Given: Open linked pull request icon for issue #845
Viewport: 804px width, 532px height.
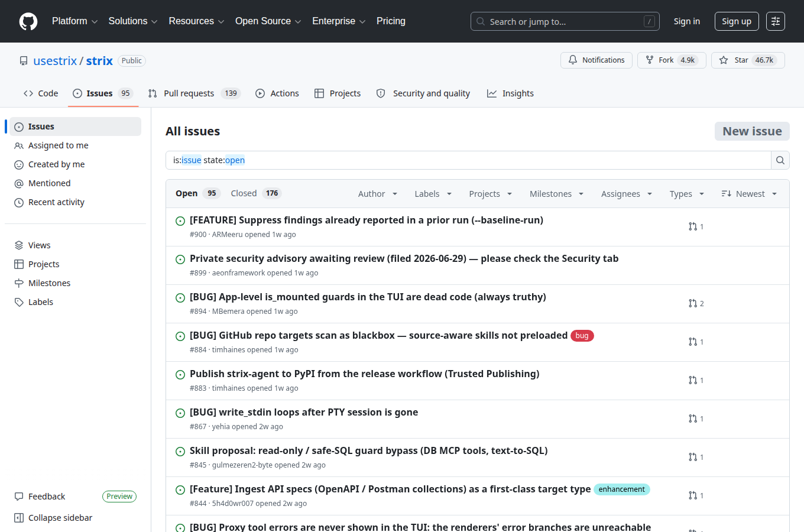Looking at the screenshot, I should 693,457.
